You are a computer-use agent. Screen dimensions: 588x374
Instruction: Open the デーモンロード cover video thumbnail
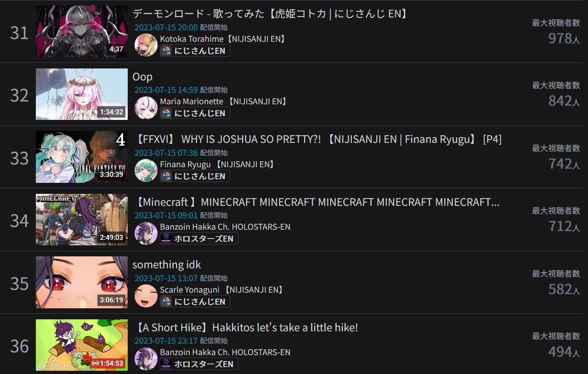82,31
